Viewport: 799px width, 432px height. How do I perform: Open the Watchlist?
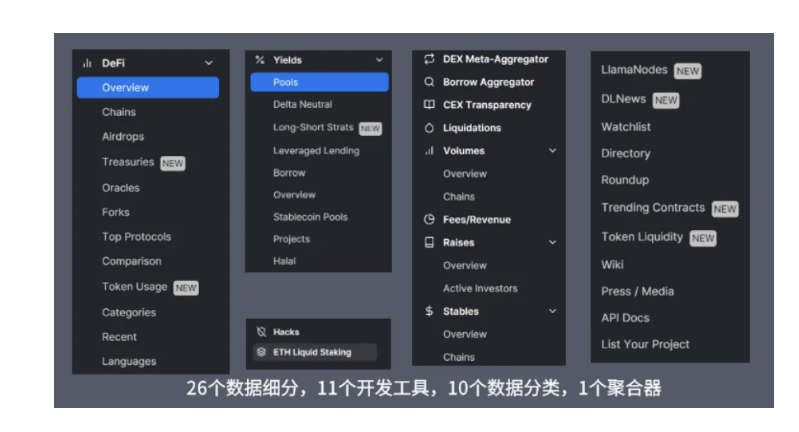(626, 127)
